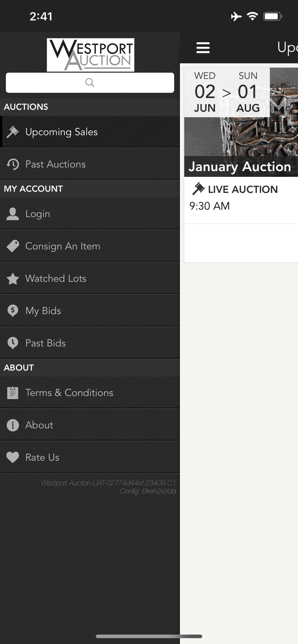Click the About info icon
298x644 pixels.
click(13, 425)
